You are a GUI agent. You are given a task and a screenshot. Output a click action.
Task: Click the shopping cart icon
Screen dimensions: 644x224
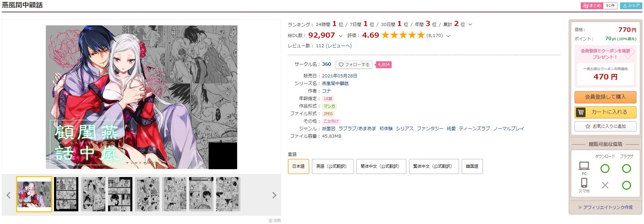[580, 112]
